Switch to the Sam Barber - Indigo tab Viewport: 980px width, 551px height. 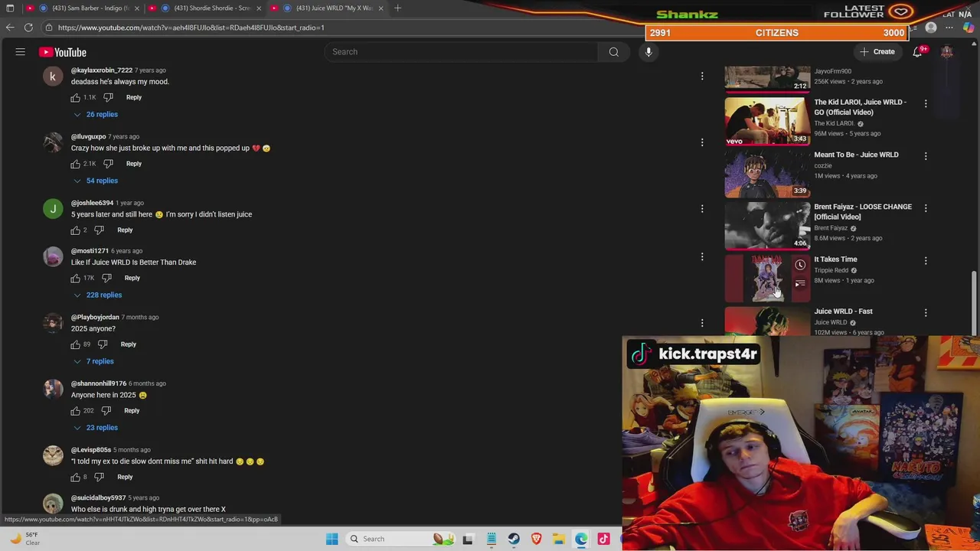tap(90, 8)
